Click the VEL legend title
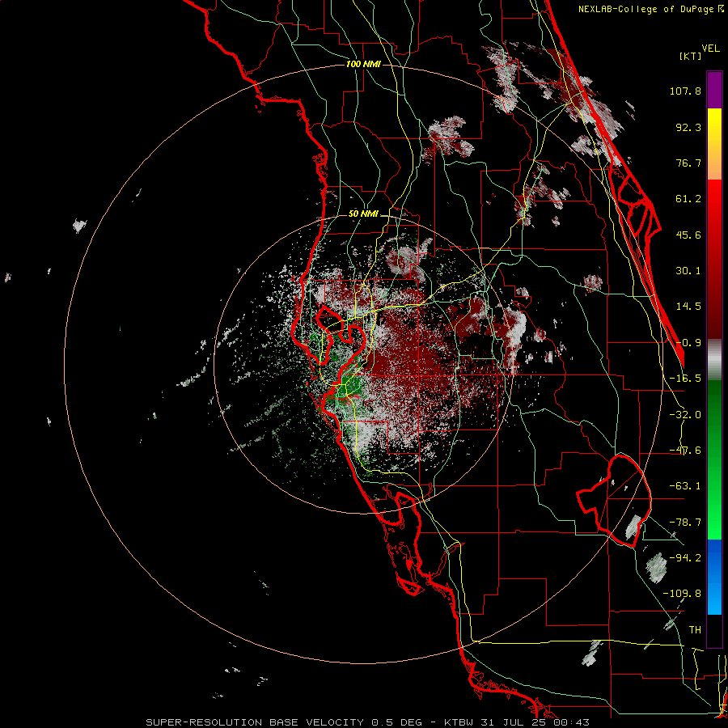 tap(711, 49)
